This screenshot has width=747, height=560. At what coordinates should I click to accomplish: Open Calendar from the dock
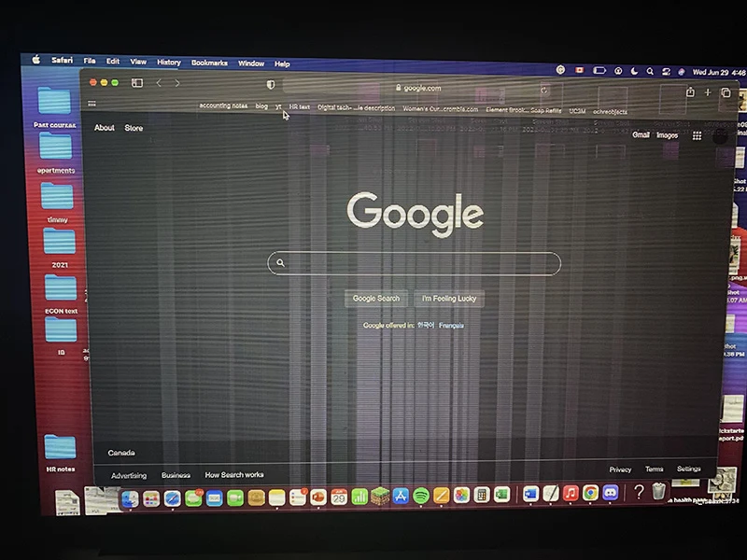pyautogui.click(x=339, y=497)
